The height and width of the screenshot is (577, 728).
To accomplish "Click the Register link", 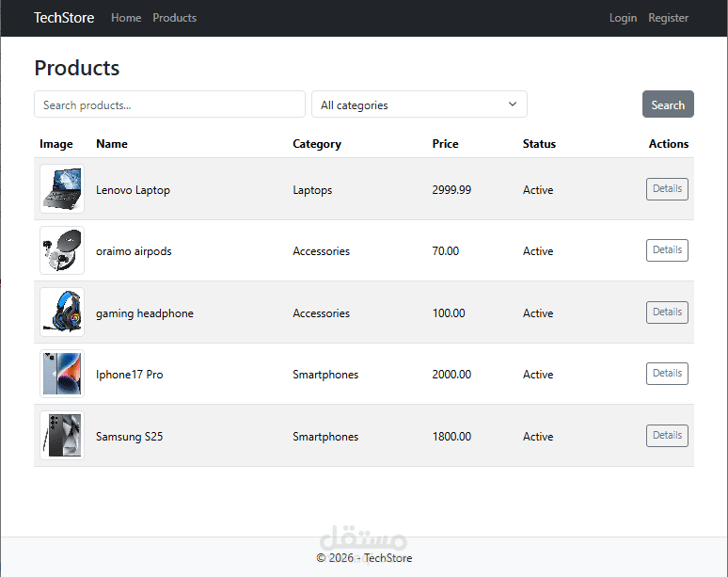I will 668,18.
